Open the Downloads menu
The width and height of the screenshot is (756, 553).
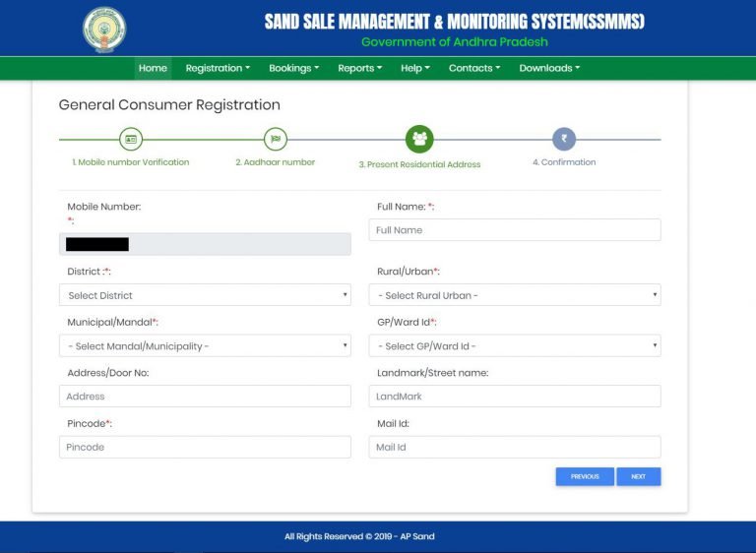point(549,68)
